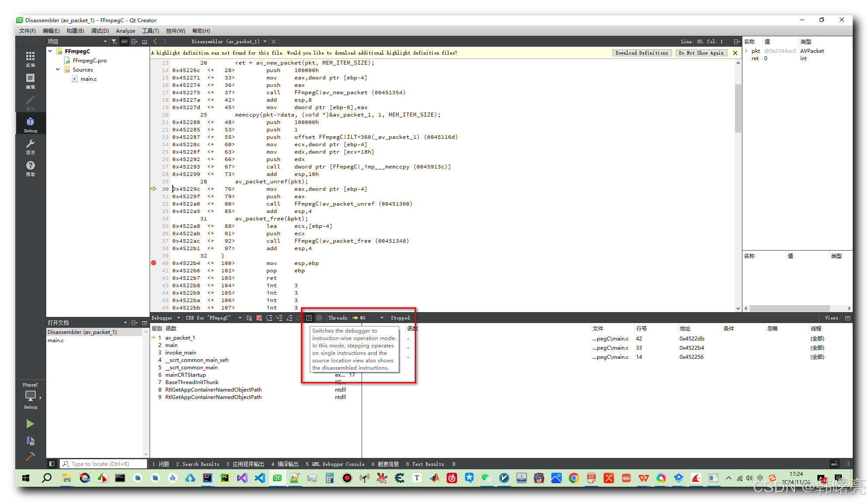Toggle breakpoint at line 40
The image size is (868, 502).
(x=154, y=263)
